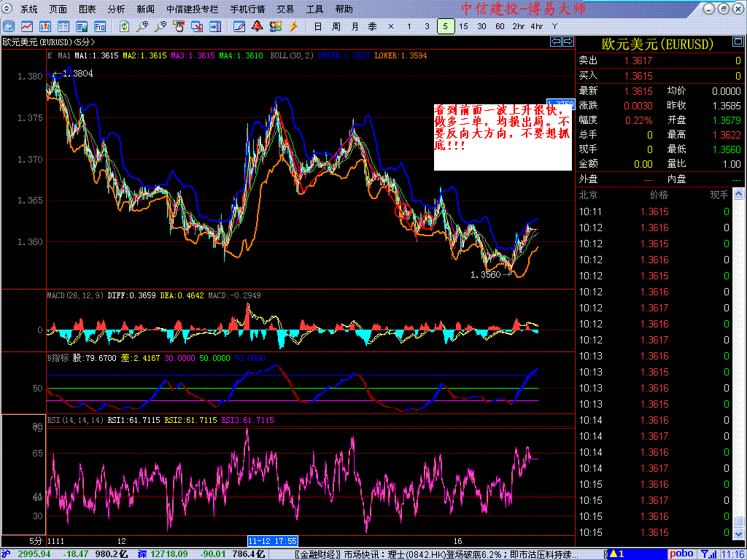747x560 pixels.
Task: Click the zoom out magnifier icon
Action: (160, 26)
